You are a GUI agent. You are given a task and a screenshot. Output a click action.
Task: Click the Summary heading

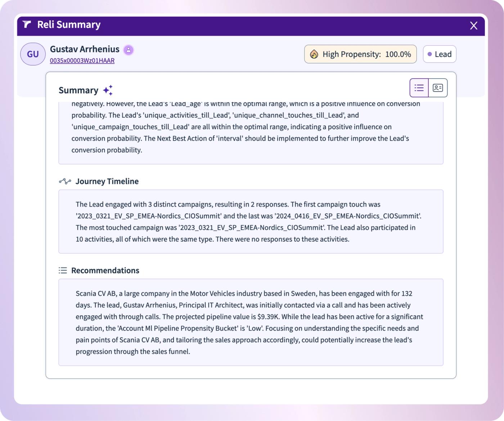78,90
